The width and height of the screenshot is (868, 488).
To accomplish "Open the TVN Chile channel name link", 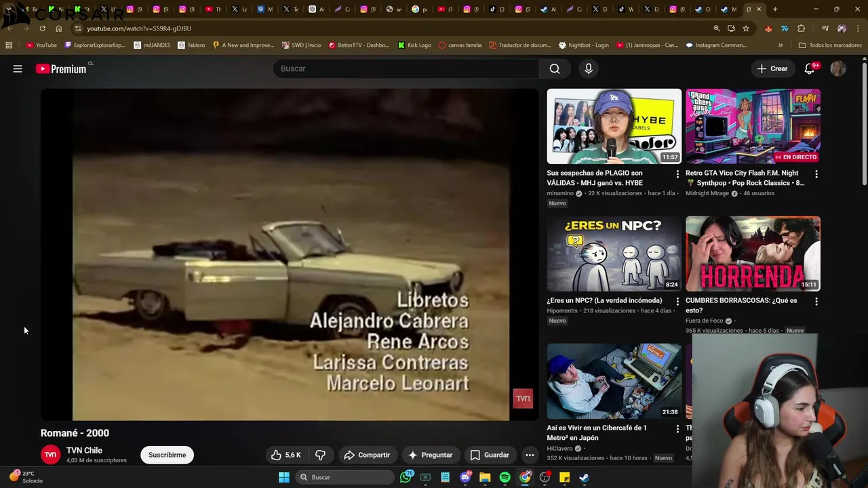I will (x=84, y=450).
